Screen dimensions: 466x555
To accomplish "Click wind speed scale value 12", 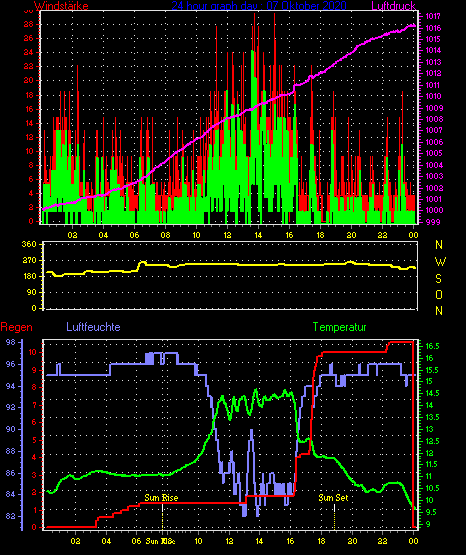I will click(29, 137).
